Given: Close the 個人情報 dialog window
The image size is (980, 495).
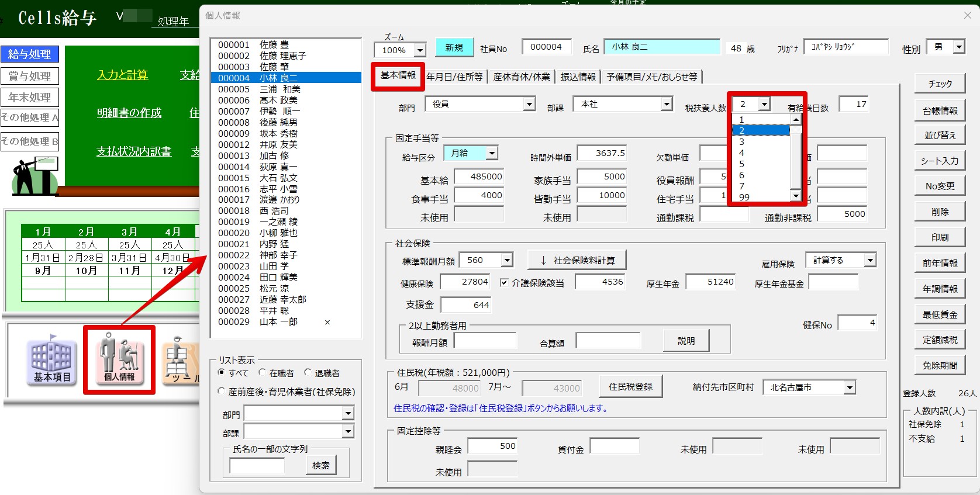Looking at the screenshot, I should point(968,15).
